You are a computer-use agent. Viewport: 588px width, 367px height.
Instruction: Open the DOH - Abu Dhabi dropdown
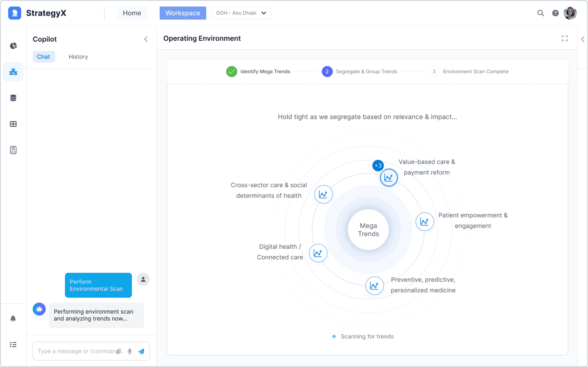click(x=242, y=13)
